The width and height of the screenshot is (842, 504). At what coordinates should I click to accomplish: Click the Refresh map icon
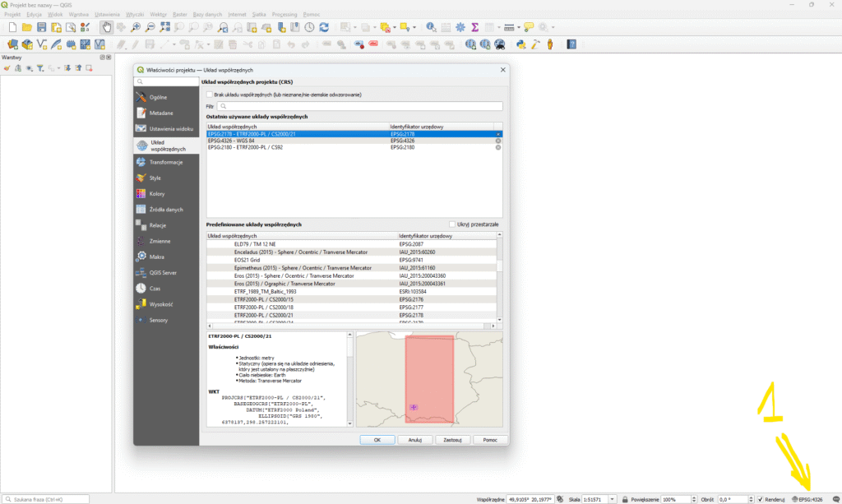324,27
